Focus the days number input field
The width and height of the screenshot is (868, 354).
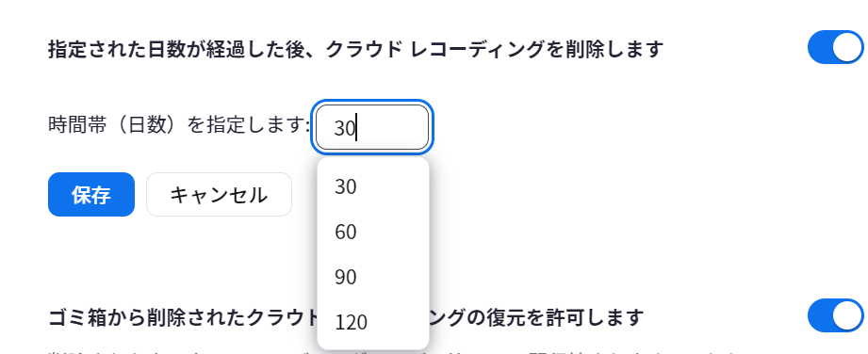[x=372, y=127]
